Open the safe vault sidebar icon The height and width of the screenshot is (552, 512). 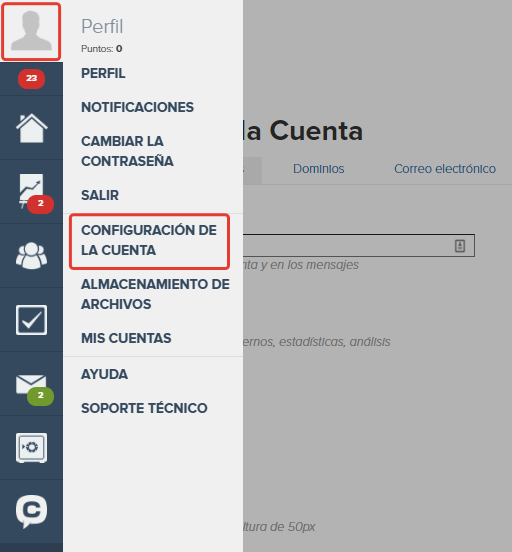pyautogui.click(x=31, y=448)
